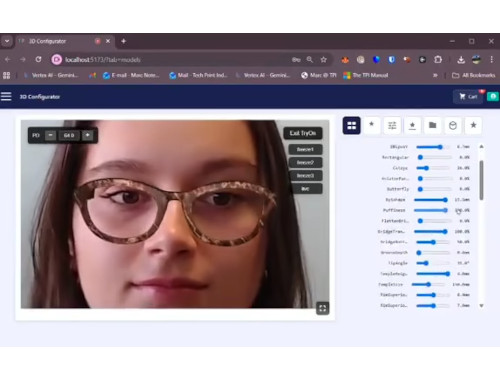Open a new browser tab
This screenshot has width=500, height=380.
(x=123, y=41)
